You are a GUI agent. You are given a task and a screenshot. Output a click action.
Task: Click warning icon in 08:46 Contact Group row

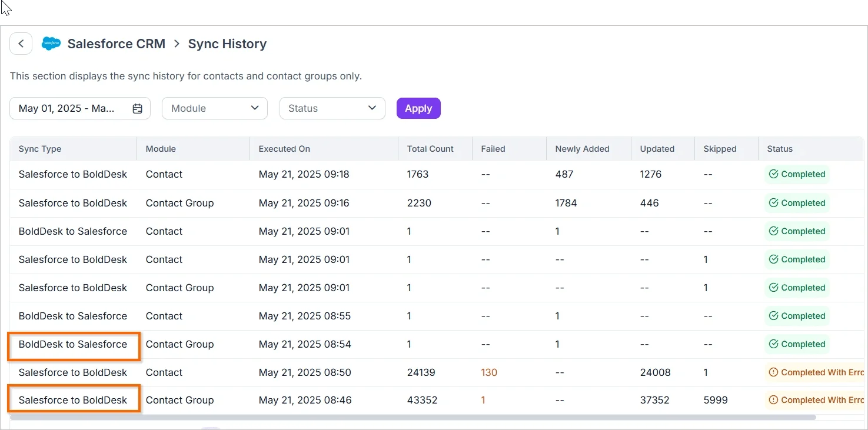pyautogui.click(x=774, y=400)
